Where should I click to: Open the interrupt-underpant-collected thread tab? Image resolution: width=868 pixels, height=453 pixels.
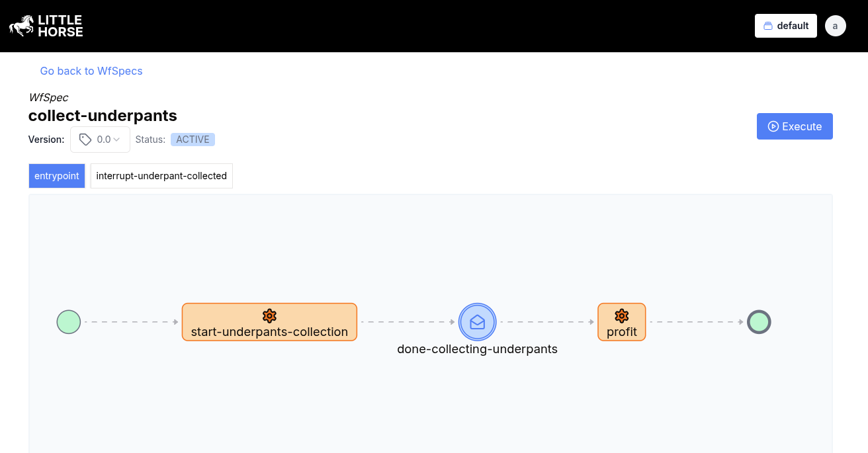point(161,175)
